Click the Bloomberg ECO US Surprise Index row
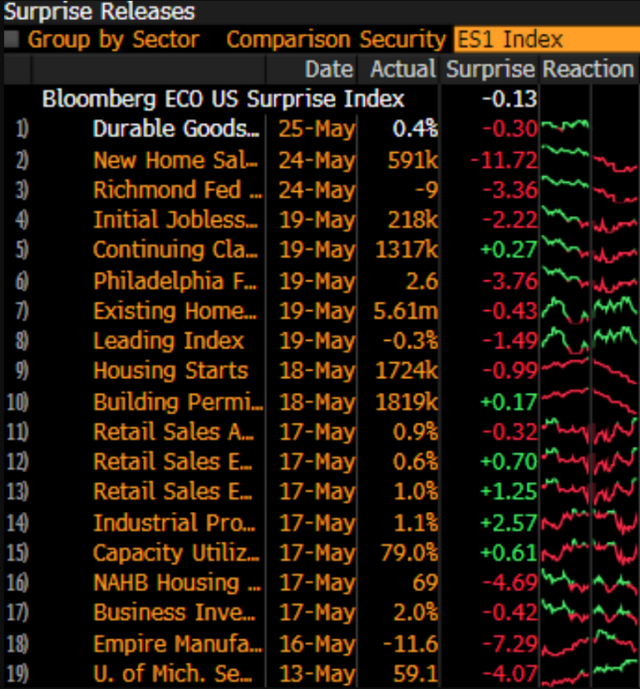 point(223,99)
